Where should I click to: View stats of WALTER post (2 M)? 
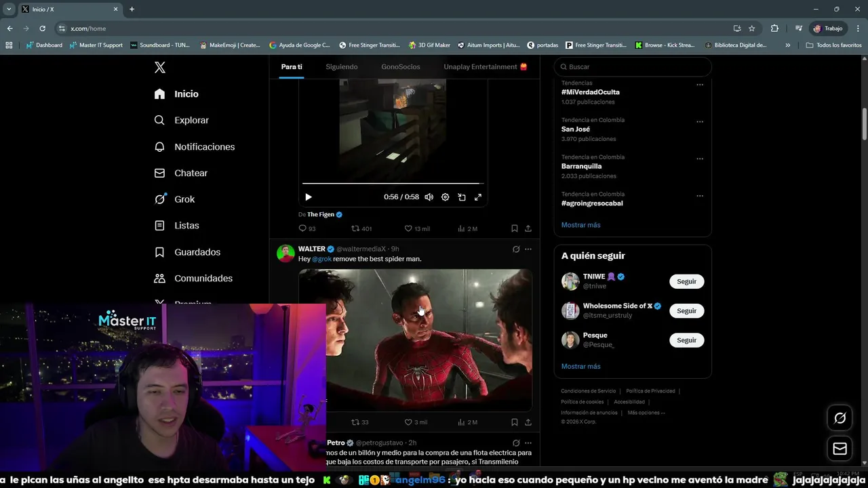tap(468, 422)
